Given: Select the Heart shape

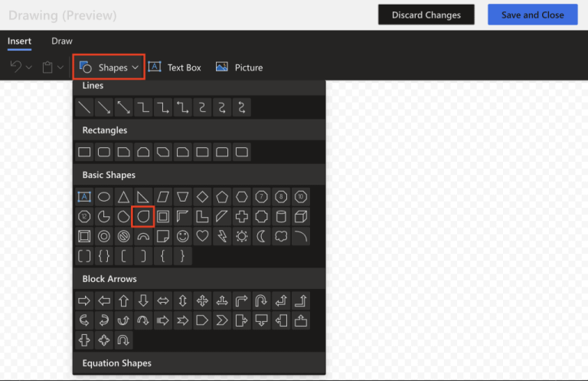Looking at the screenshot, I should click(202, 236).
